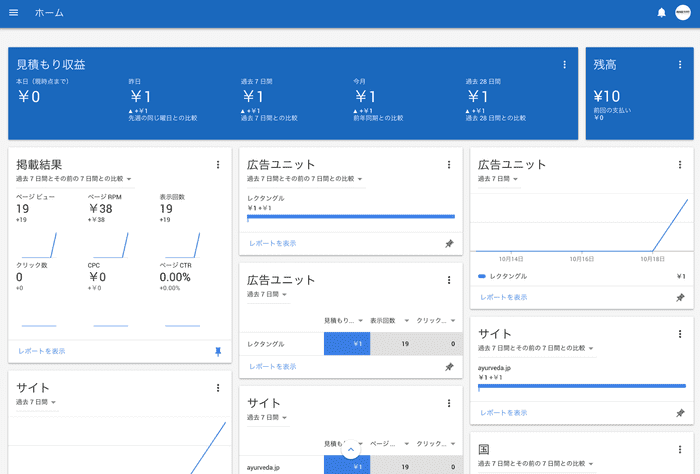This screenshot has width=700, height=474.
Task: Click レポートを表示 in 広告ユニット bar card
Action: click(272, 243)
